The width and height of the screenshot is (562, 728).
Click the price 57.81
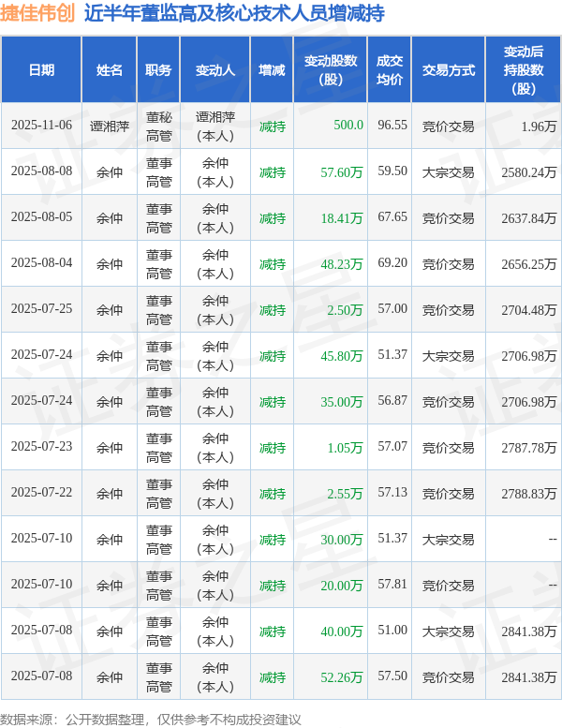(x=392, y=584)
